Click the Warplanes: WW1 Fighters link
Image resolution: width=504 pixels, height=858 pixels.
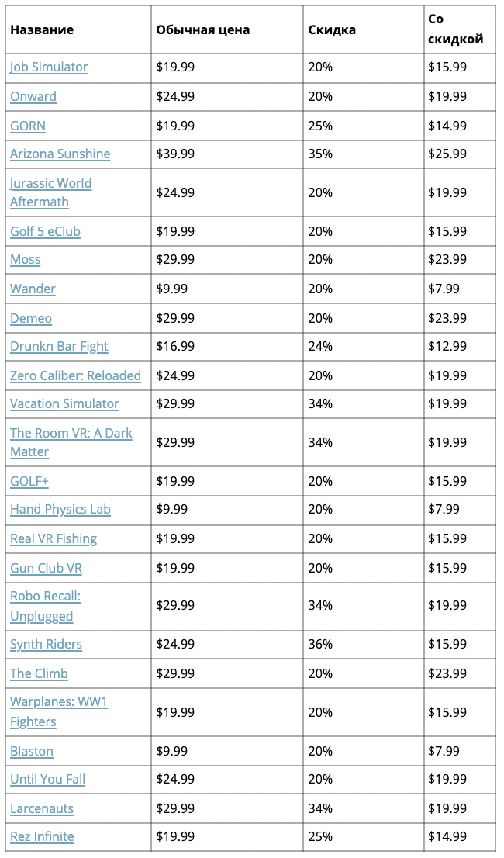pos(59,702)
